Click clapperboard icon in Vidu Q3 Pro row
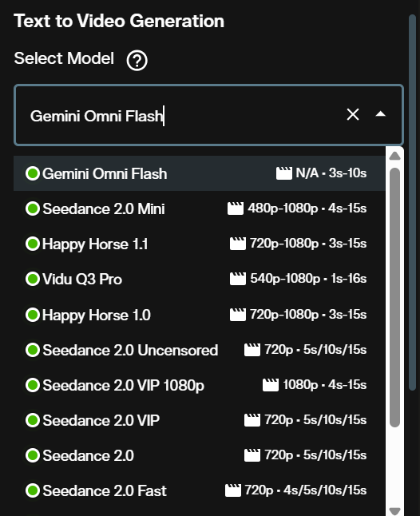420x516 pixels. (238, 279)
